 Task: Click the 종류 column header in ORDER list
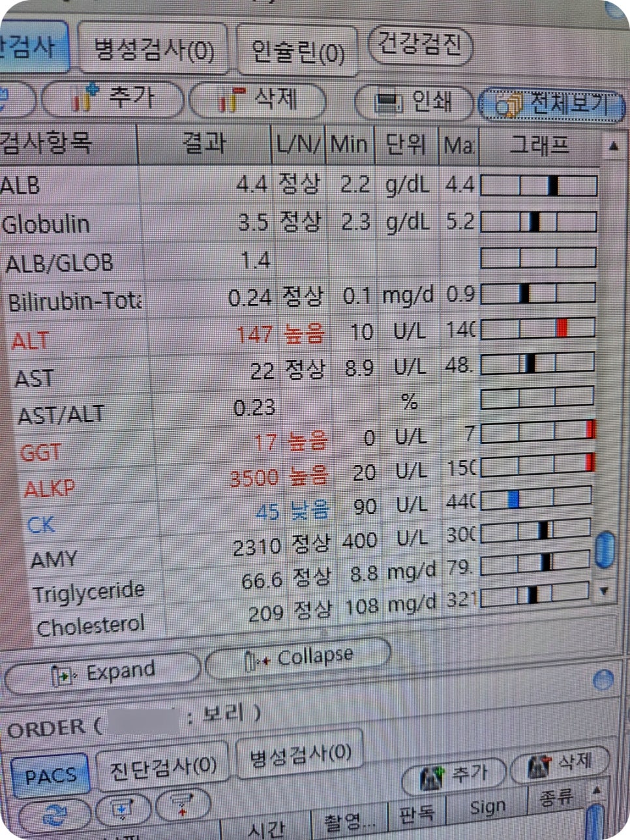click(556, 798)
